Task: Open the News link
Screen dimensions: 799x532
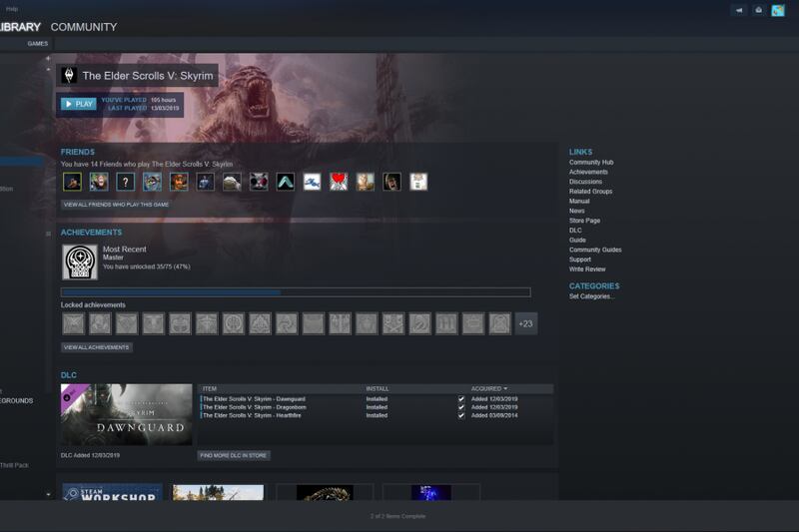Action: (576, 211)
